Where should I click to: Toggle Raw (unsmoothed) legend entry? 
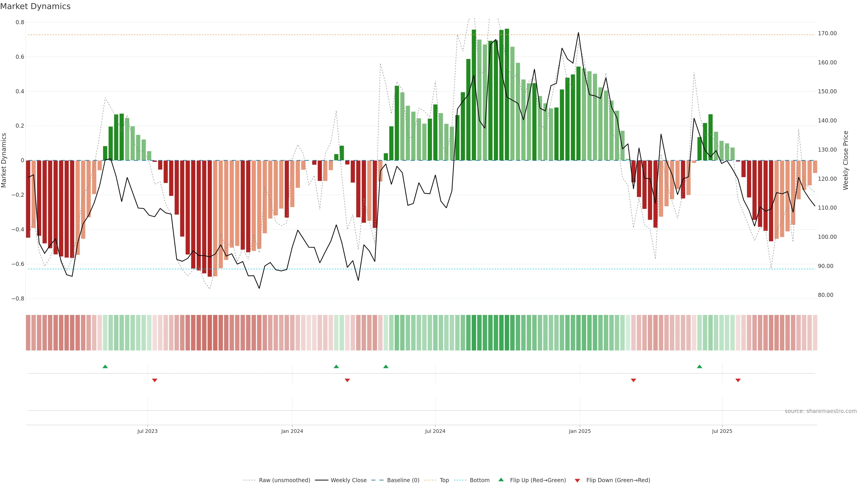click(x=284, y=480)
